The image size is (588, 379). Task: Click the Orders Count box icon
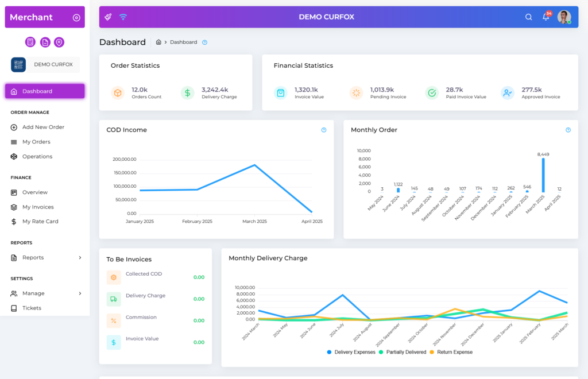[x=118, y=92]
